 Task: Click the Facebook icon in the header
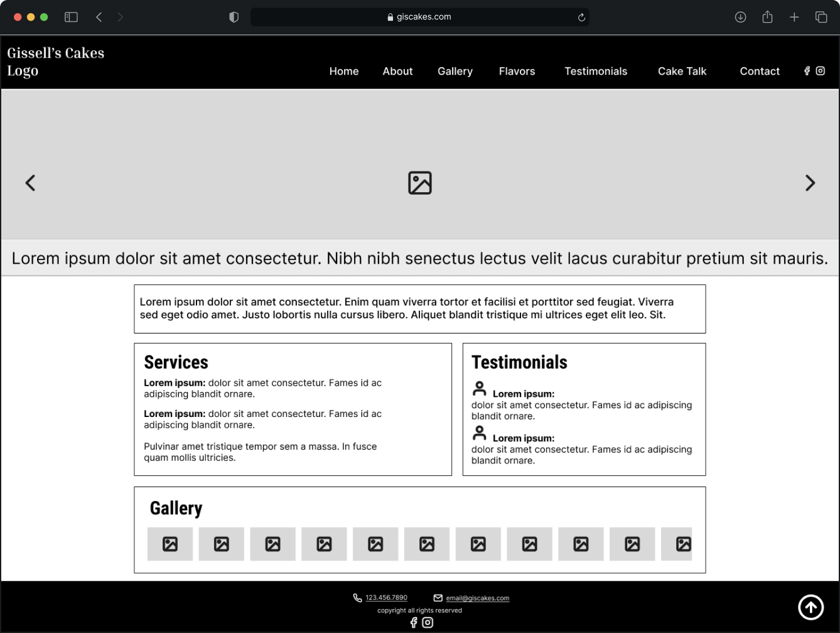point(807,71)
